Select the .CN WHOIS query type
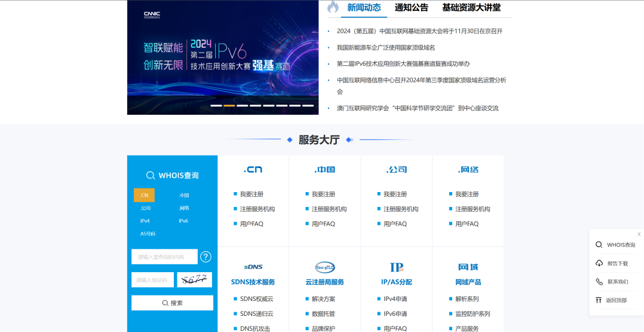Screen dimensions: 644x332 coord(144,195)
